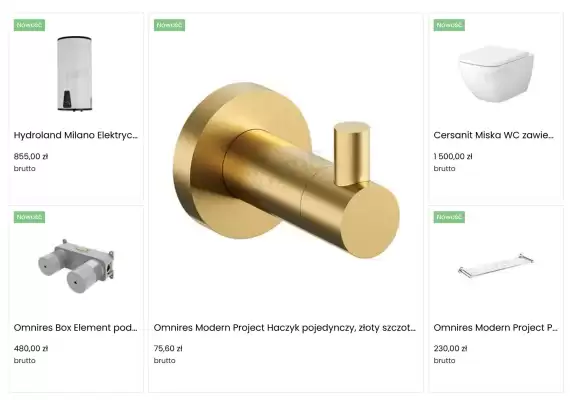Open the Cersanit Miska WC zawie... title
The image size is (570, 400).
[x=493, y=135]
